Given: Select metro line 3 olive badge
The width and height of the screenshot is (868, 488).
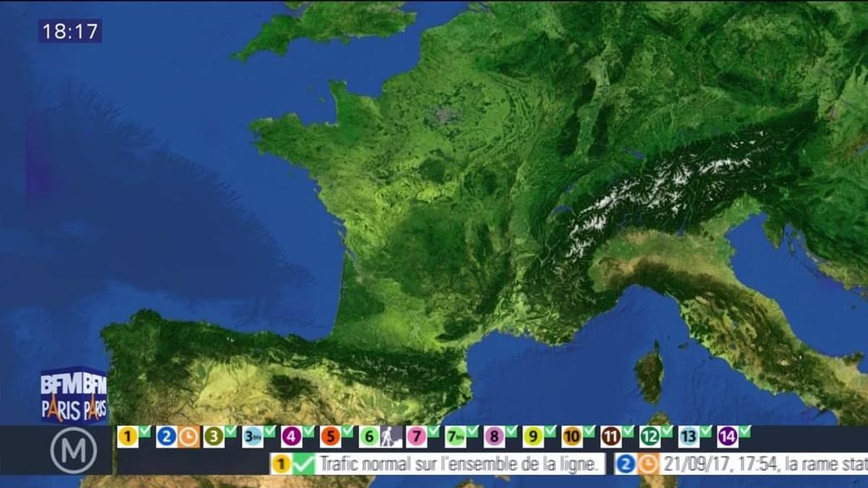Looking at the screenshot, I should click(x=213, y=436).
